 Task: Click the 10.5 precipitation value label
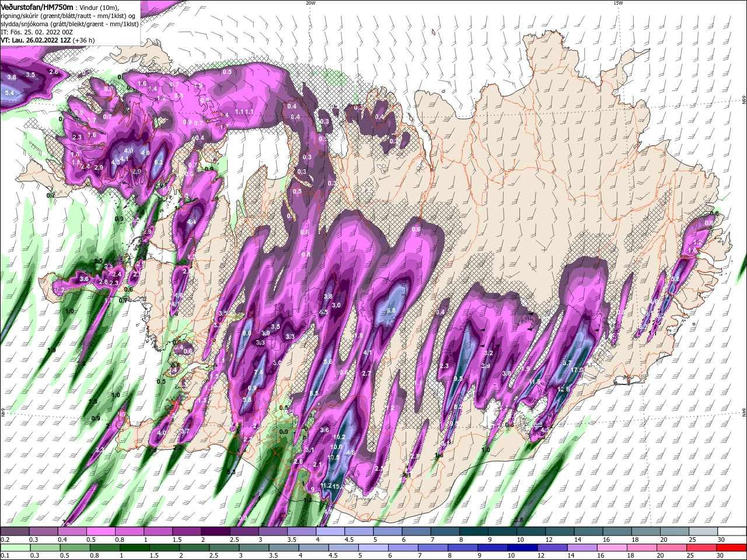coord(334,457)
